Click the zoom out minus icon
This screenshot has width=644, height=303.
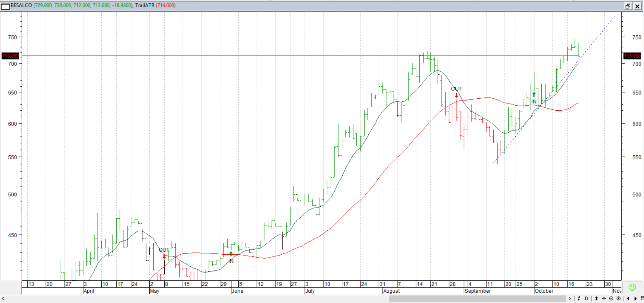pyautogui.click(x=611, y=299)
